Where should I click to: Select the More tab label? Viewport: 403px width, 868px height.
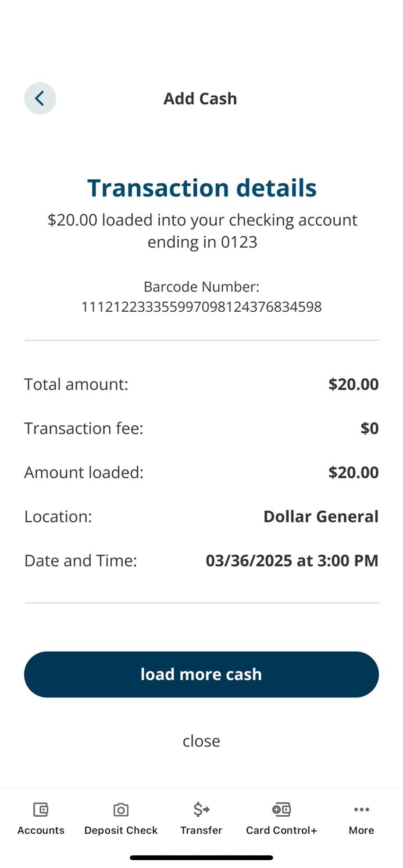(361, 830)
